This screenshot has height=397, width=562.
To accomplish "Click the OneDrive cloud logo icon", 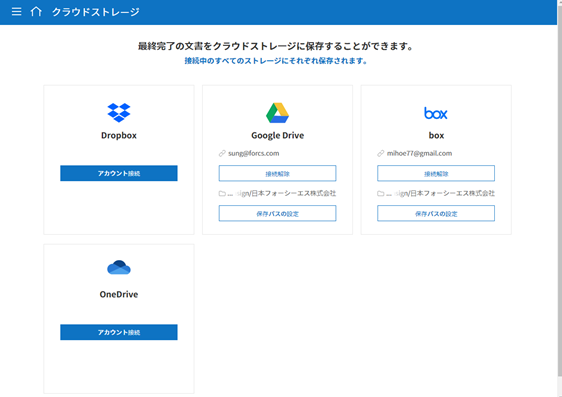I will [x=119, y=268].
